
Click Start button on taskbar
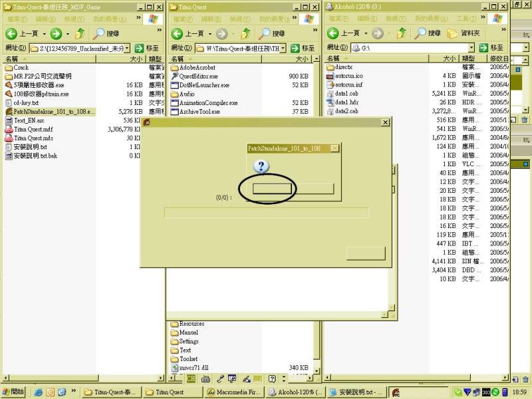click(x=13, y=392)
